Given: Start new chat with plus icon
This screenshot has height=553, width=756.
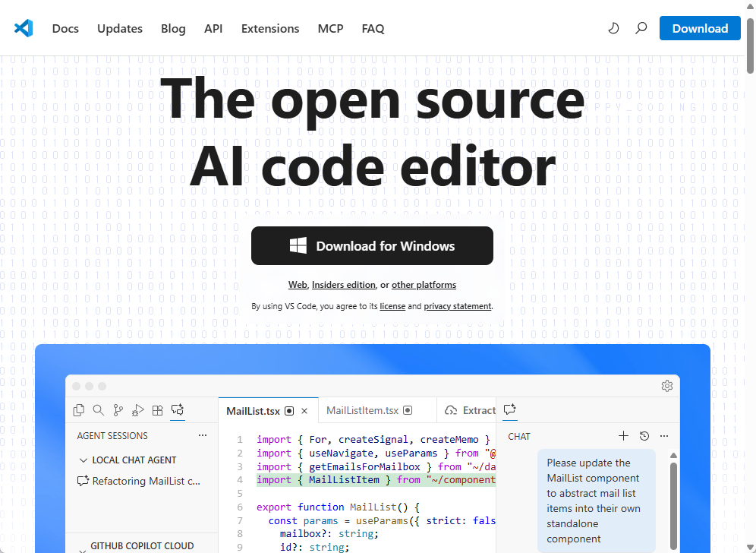Looking at the screenshot, I should (x=623, y=436).
